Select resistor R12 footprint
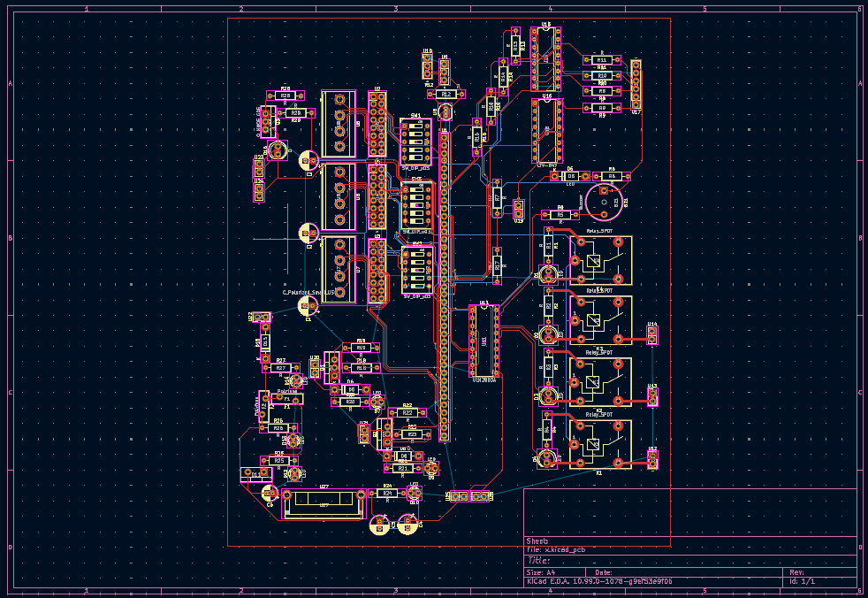Screen dimensions: 868x598 [x=445, y=95]
